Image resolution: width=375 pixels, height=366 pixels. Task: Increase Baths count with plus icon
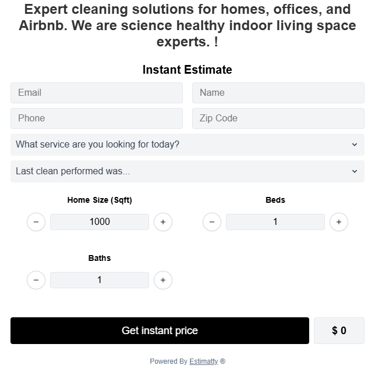[163, 280]
